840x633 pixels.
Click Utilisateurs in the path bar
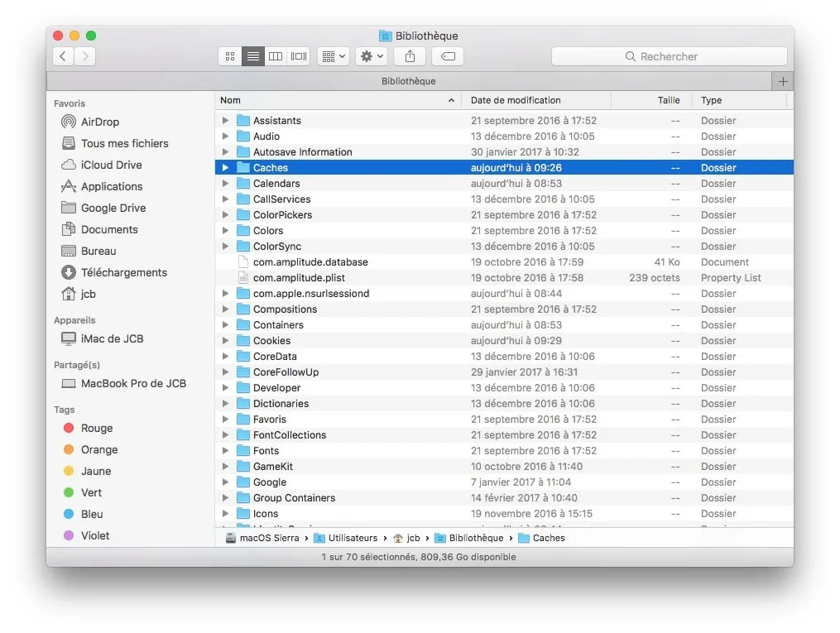(346, 538)
